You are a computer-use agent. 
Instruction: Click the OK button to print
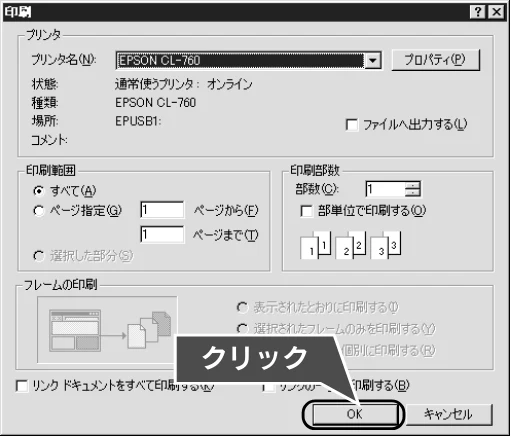[x=354, y=414]
